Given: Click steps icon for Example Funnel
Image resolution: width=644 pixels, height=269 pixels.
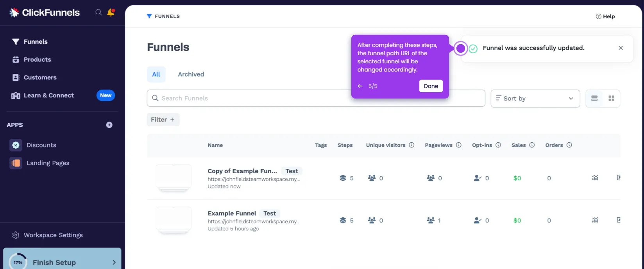Looking at the screenshot, I should [343, 221].
